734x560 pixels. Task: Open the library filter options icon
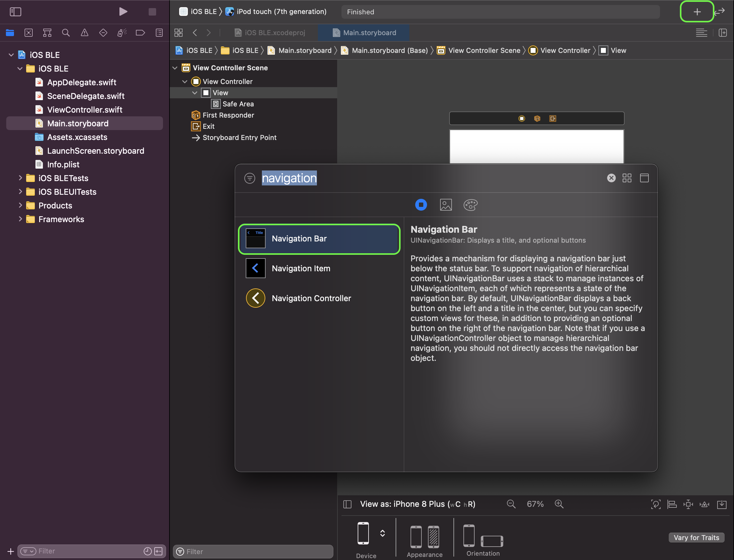click(x=249, y=178)
